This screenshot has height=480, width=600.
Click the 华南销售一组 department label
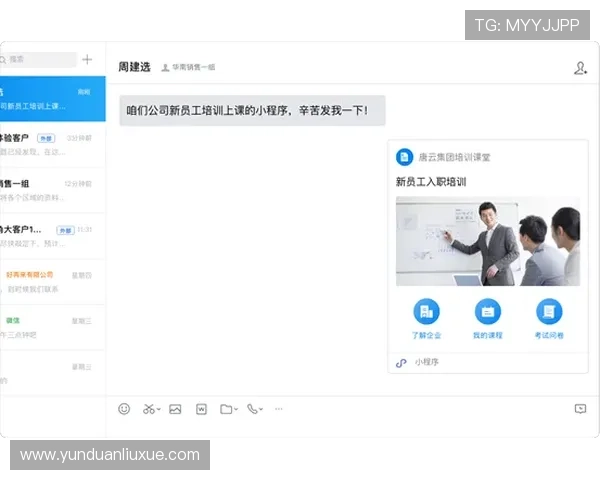tap(193, 67)
